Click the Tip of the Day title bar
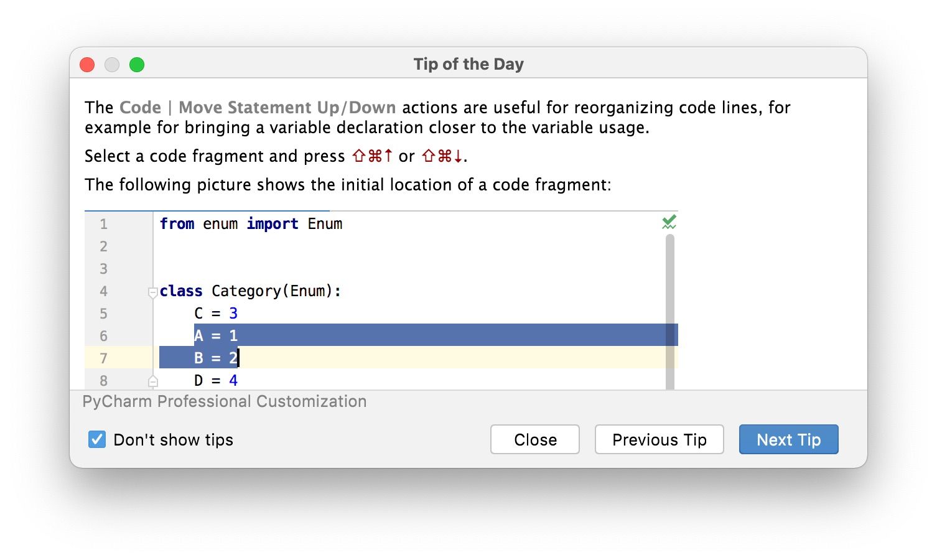 click(x=468, y=64)
